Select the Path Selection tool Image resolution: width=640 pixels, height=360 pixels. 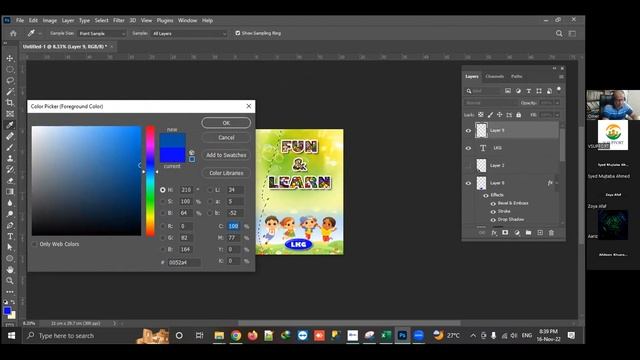pos(10,247)
